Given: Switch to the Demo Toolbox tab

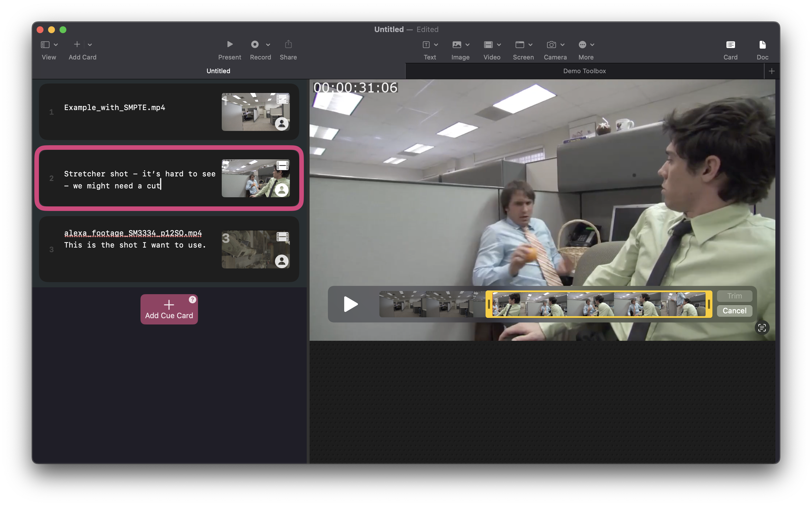Looking at the screenshot, I should click(x=584, y=71).
